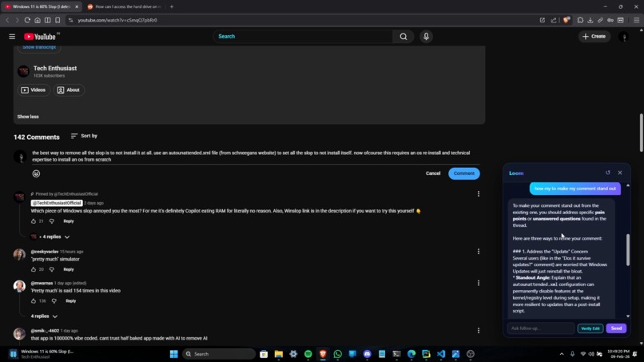The image size is (644, 362).
Task: Close the Loom assistant panel
Action: [620, 173]
